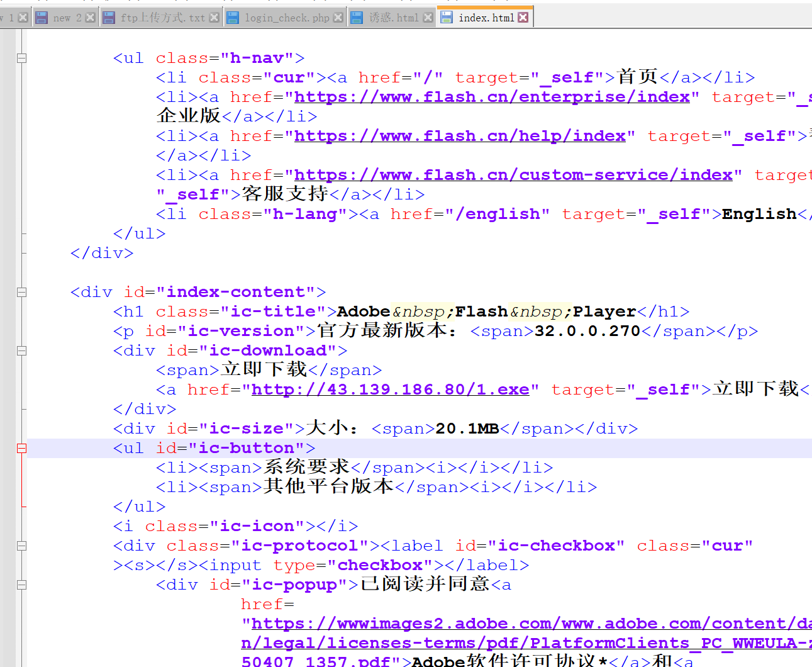
Task: Click the id value "ic-checkbox"
Action: click(x=556, y=546)
